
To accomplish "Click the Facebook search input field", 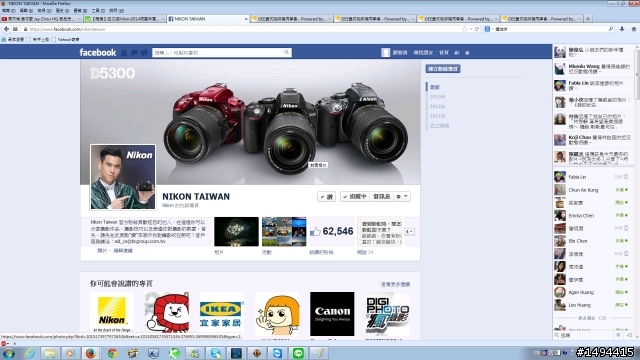I will (x=218, y=52).
